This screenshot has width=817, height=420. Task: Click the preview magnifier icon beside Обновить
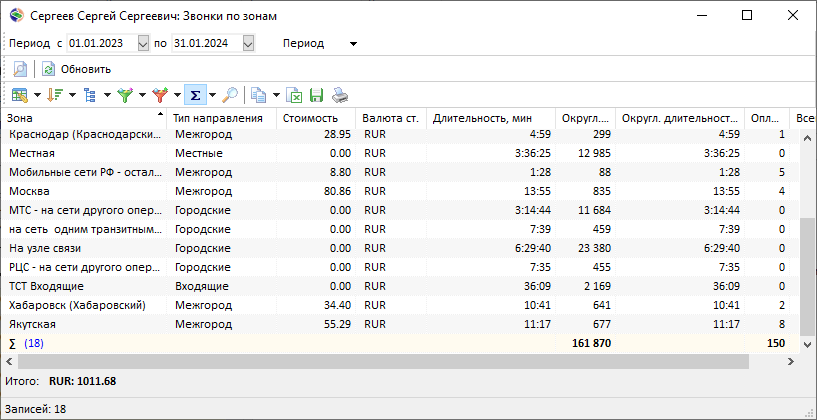pyautogui.click(x=20, y=69)
